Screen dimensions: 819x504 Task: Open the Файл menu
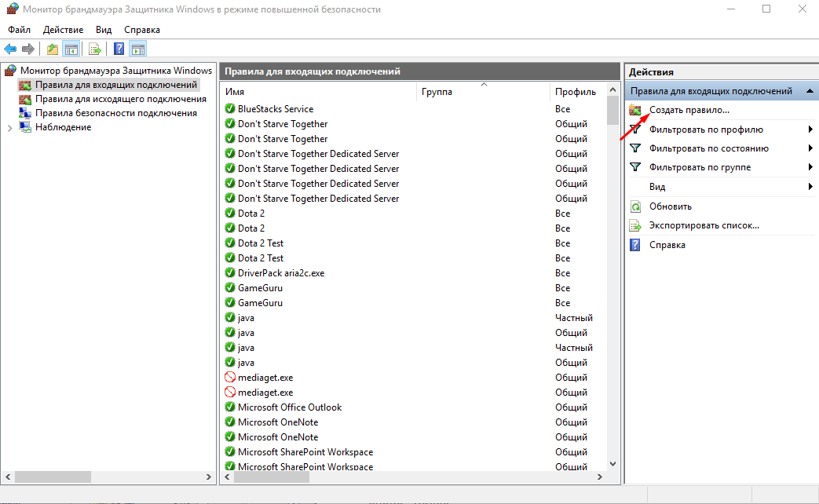point(20,30)
